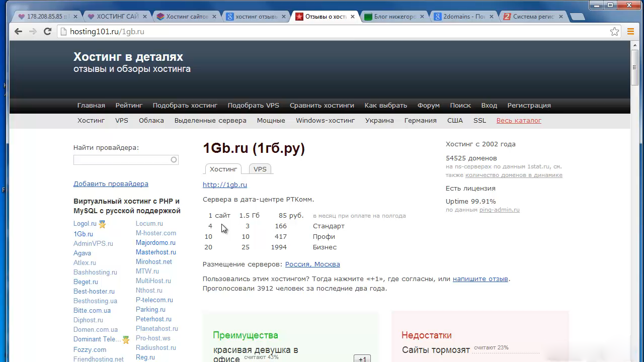Open Masterhost.ru in the provider list
The height and width of the screenshot is (362, 644).
pos(156,252)
